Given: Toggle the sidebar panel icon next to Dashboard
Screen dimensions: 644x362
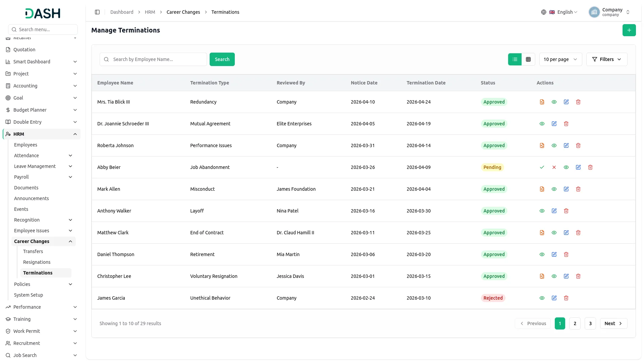Looking at the screenshot, I should (97, 12).
